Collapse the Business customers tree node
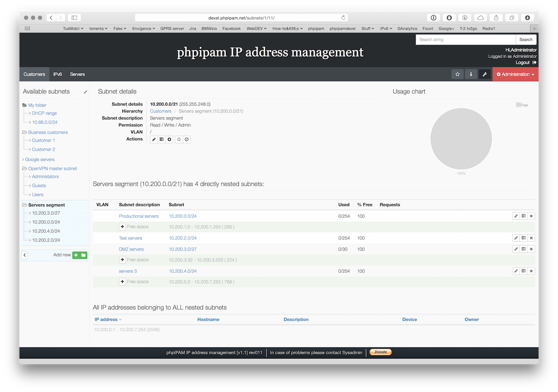 [24, 132]
